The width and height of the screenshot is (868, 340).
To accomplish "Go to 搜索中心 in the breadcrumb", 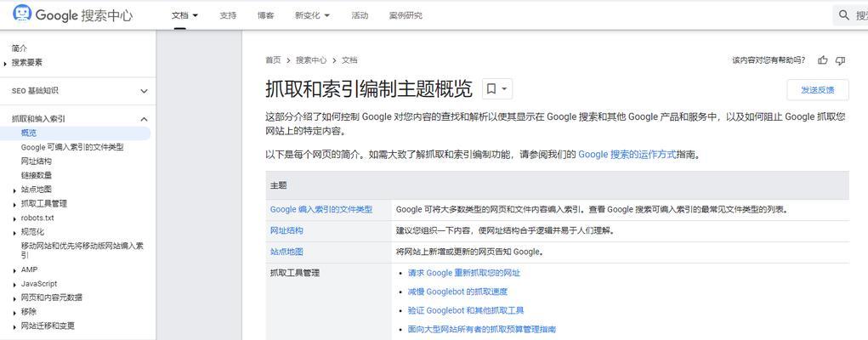I will [x=311, y=60].
